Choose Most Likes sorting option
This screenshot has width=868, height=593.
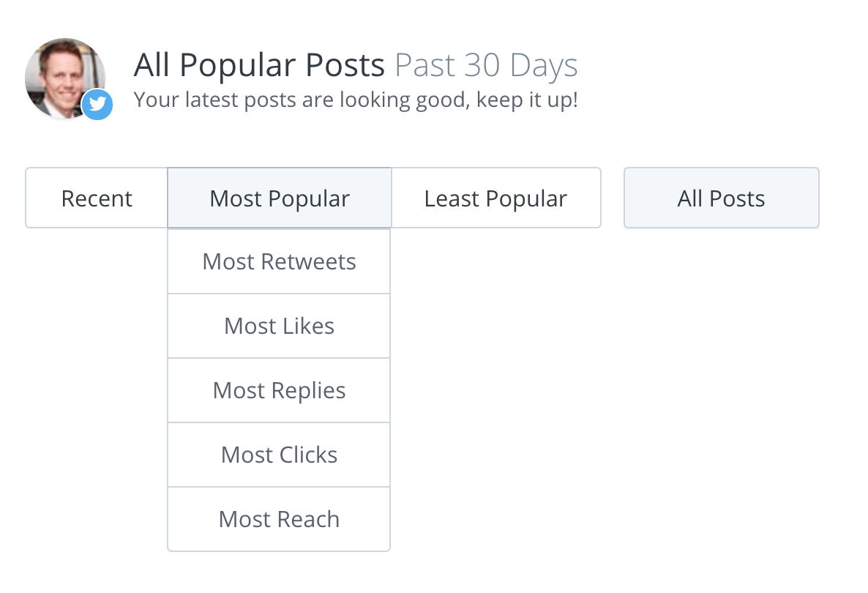point(279,325)
